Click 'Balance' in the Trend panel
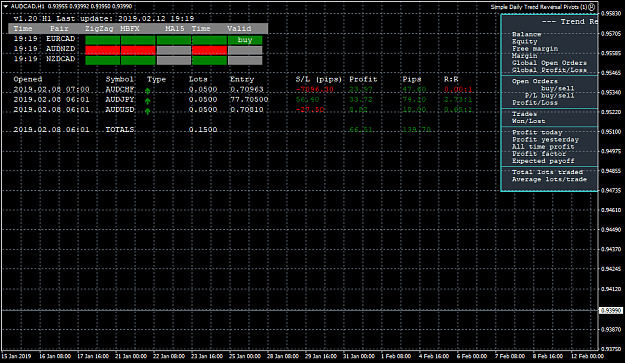Screen dimensions: 625x363 527,34
